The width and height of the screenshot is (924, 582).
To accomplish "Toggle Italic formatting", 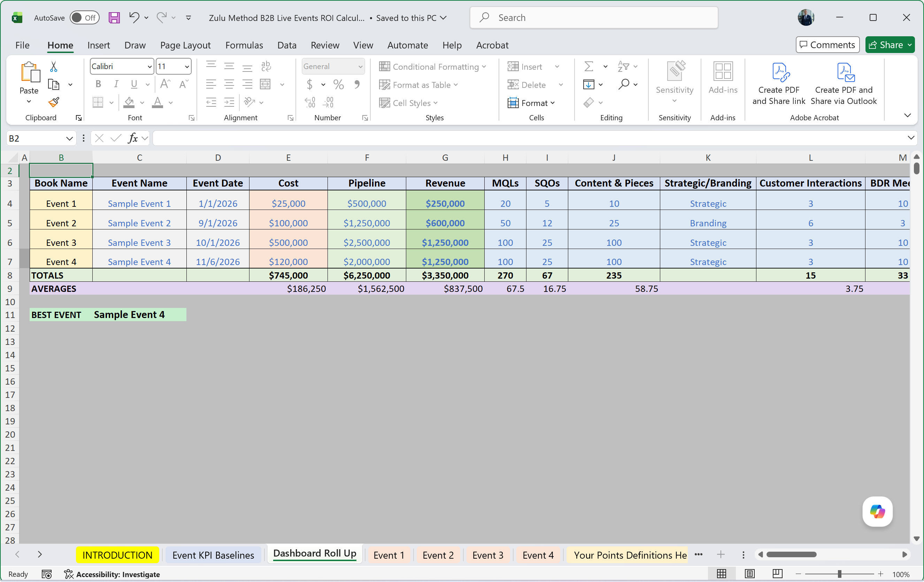I will pos(116,84).
